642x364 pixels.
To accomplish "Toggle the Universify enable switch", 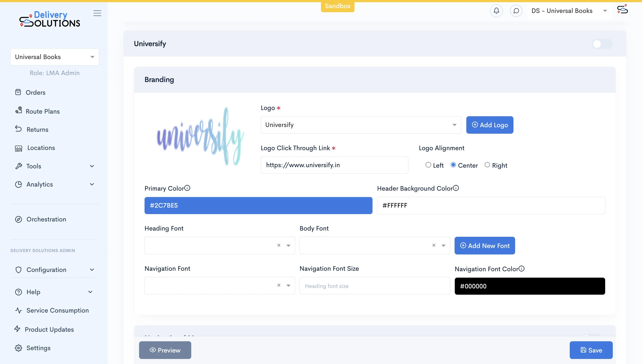I will [602, 44].
